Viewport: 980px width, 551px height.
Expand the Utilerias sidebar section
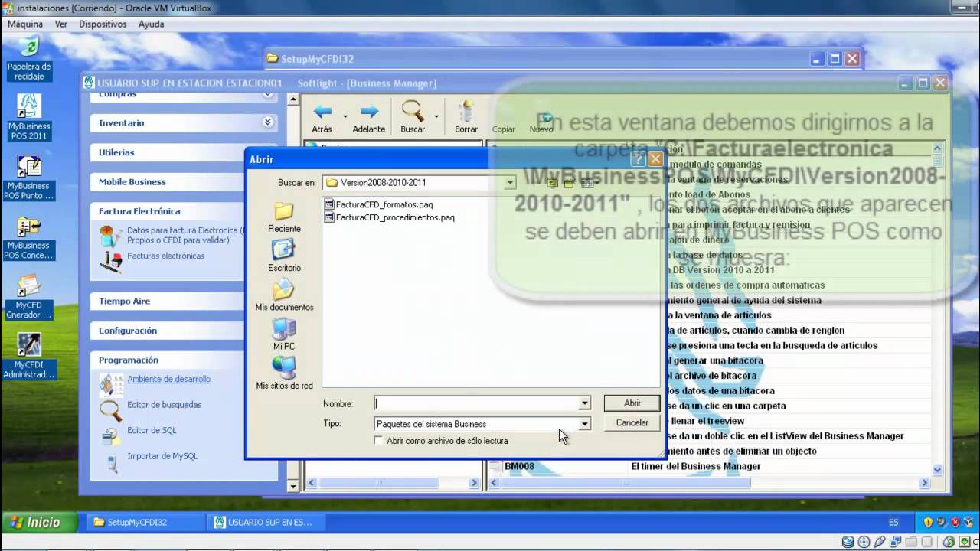tap(168, 152)
